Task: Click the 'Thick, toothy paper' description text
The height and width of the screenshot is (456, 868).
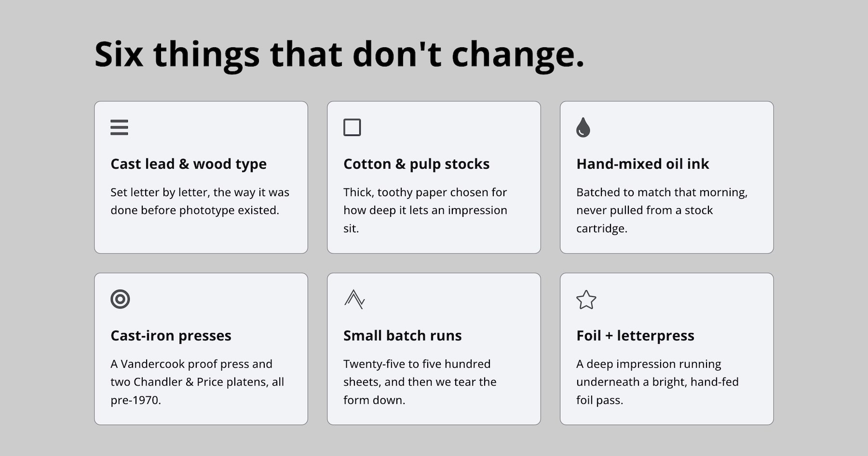Action: tap(425, 210)
